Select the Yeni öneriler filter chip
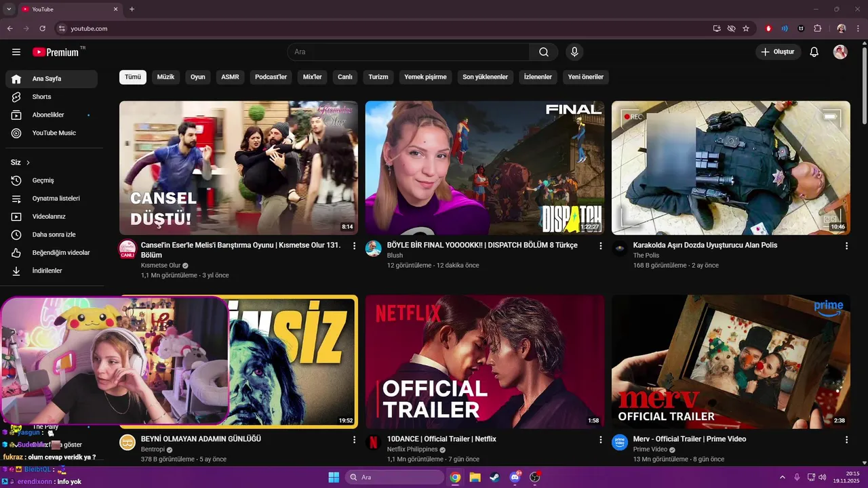This screenshot has height=488, width=868. [585, 77]
